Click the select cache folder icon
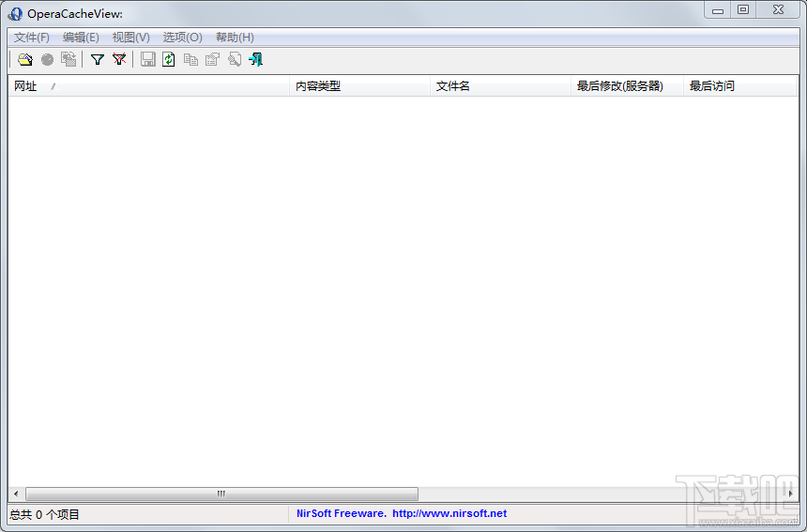This screenshot has height=532, width=807. tap(24, 60)
